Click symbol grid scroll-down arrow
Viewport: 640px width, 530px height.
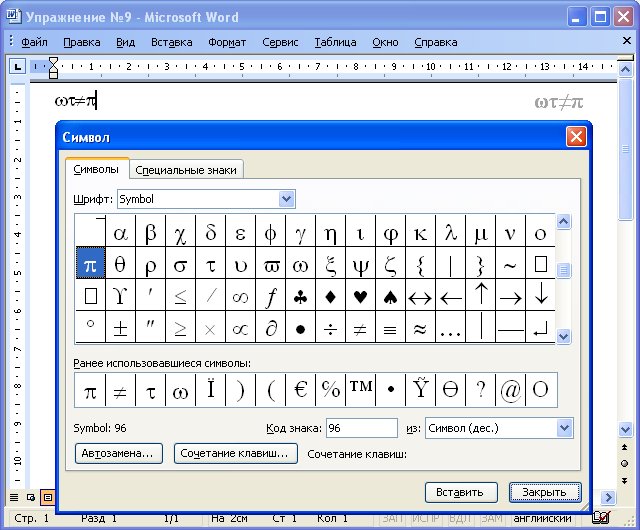(563, 336)
